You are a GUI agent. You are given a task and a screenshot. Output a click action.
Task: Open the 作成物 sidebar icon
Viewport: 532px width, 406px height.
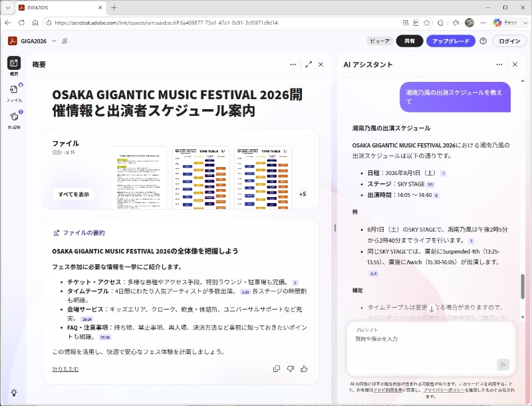pyautogui.click(x=14, y=116)
